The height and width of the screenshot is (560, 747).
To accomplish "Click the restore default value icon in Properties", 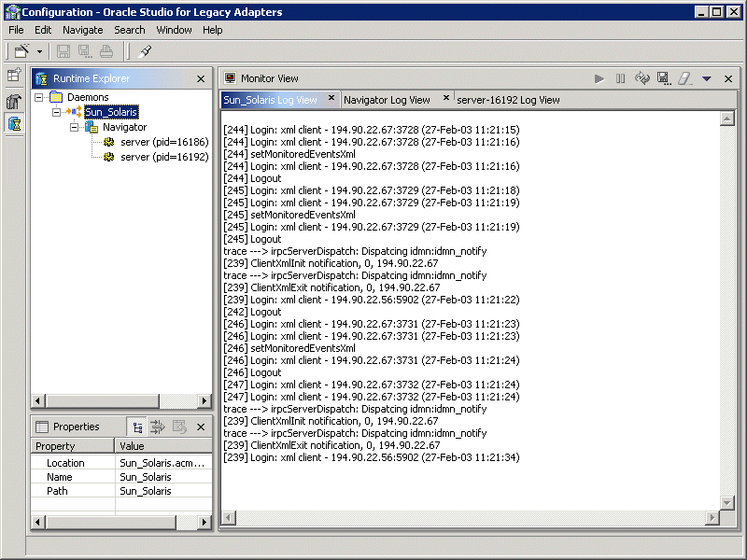I will (x=179, y=427).
